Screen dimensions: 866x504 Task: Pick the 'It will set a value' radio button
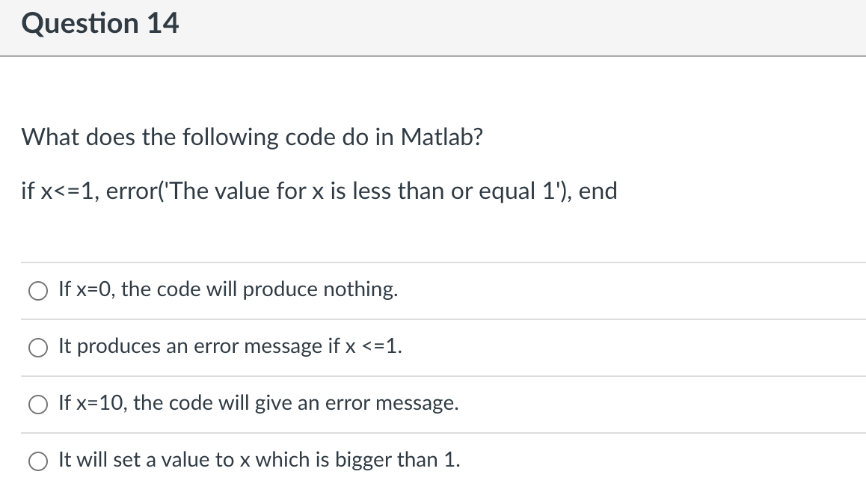[x=38, y=461]
